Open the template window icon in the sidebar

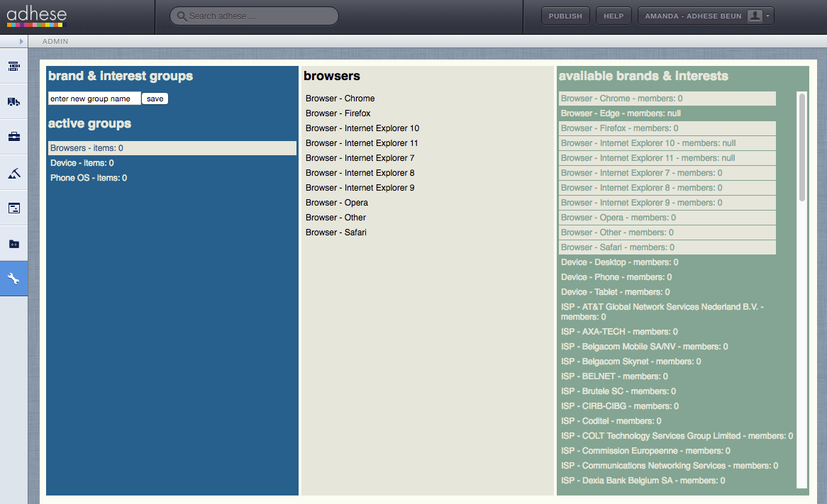[x=13, y=208]
